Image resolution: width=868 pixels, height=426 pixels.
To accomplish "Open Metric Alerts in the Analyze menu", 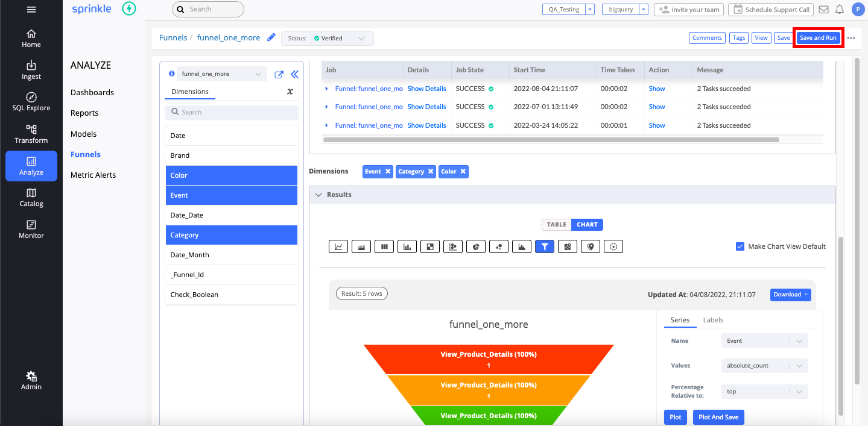I will tap(93, 175).
